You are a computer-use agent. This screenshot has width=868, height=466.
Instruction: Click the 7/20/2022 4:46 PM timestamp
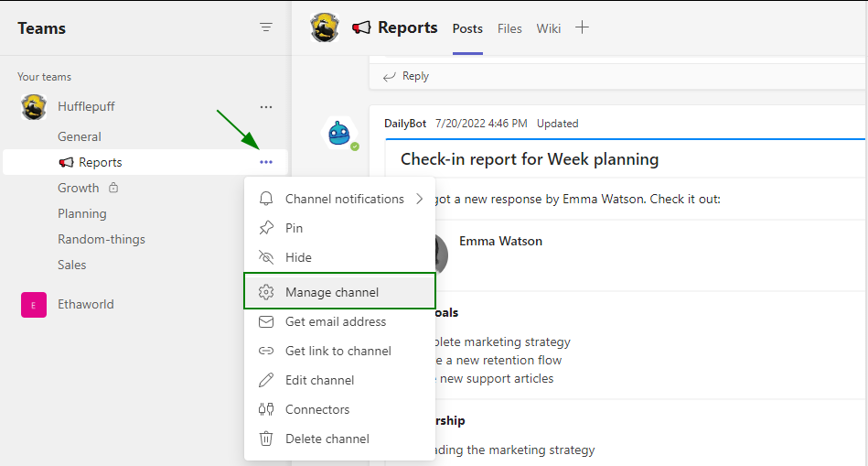(x=481, y=124)
